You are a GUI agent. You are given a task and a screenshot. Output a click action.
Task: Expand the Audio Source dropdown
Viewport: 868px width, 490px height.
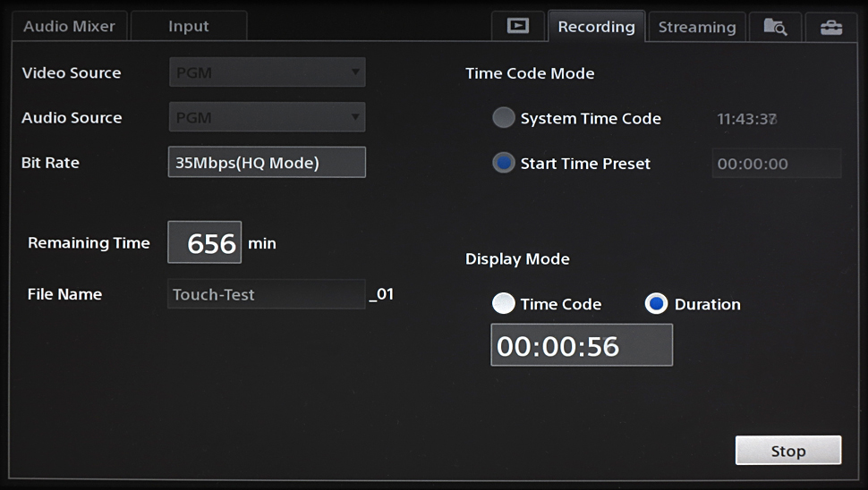267,117
